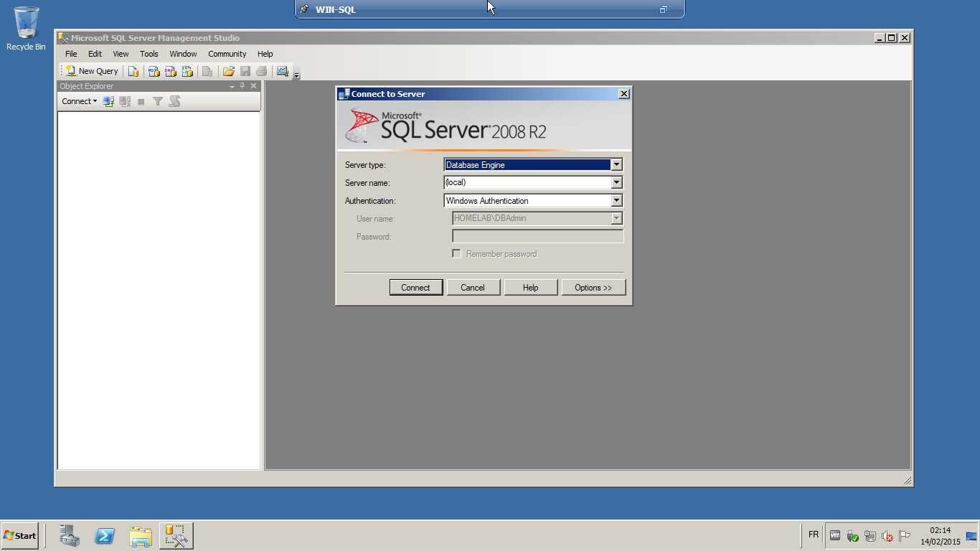Click the Cancel button
Image resolution: width=980 pixels, height=551 pixels.
(473, 288)
